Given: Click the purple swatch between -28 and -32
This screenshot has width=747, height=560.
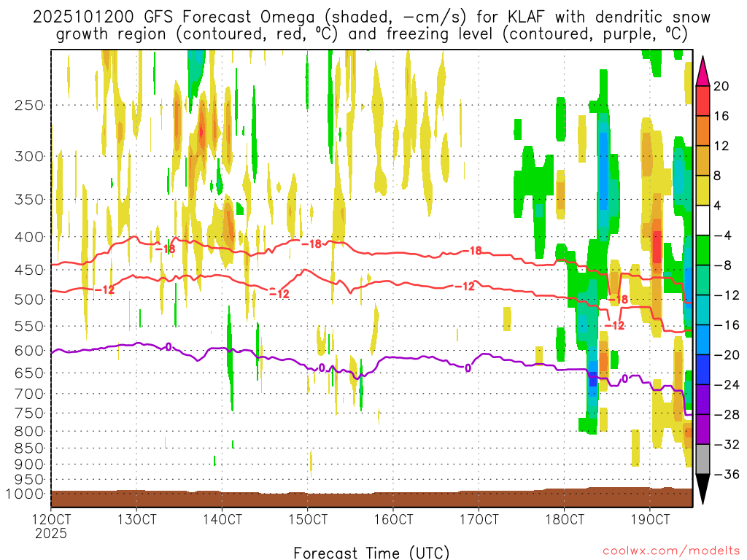Looking at the screenshot, I should click(x=703, y=429).
